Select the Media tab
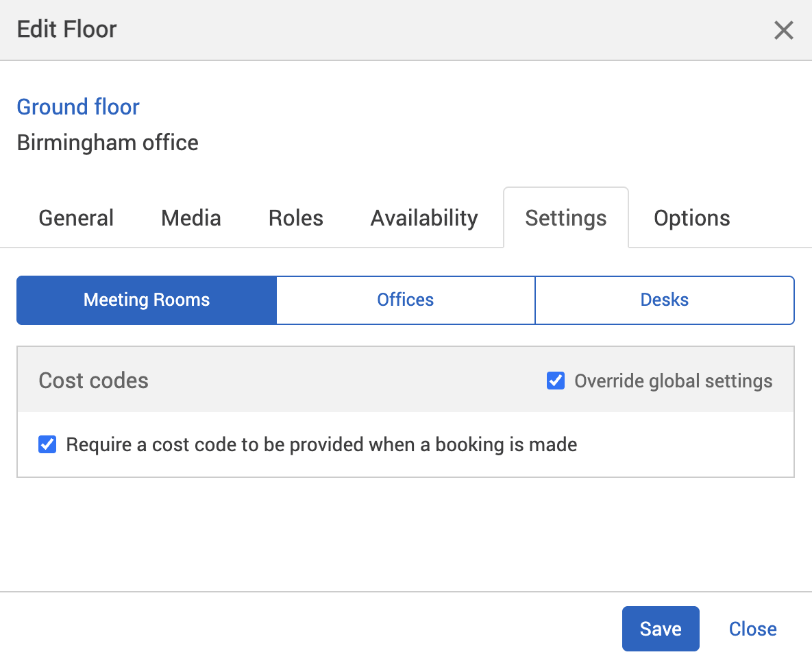This screenshot has height=661, width=812. pos(190,217)
